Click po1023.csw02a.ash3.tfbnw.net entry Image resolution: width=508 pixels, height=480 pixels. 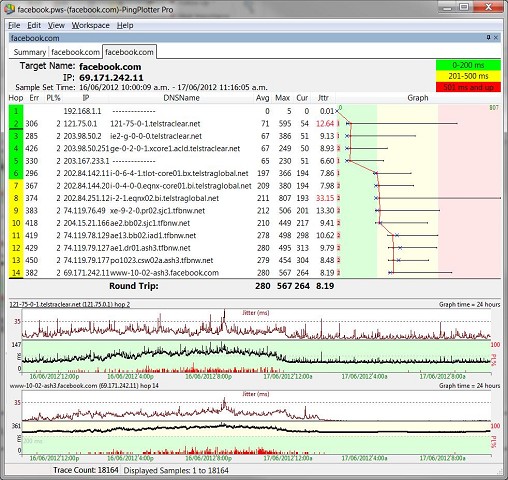161,260
